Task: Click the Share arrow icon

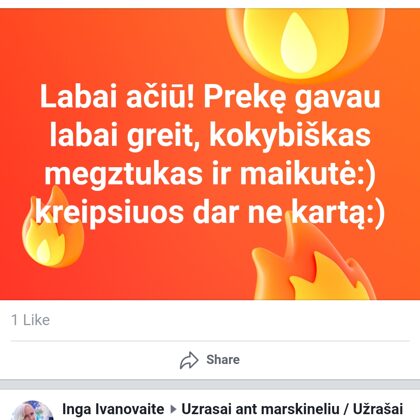Action: [189, 360]
